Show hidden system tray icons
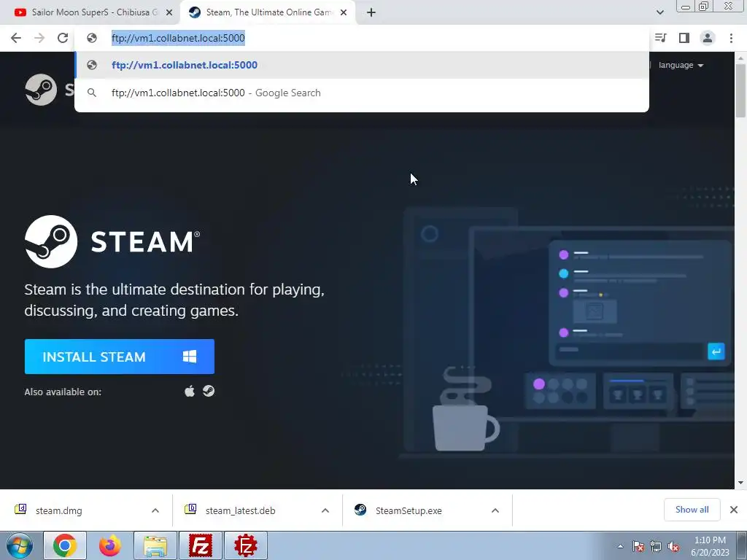This screenshot has width=747, height=560. pyautogui.click(x=620, y=546)
